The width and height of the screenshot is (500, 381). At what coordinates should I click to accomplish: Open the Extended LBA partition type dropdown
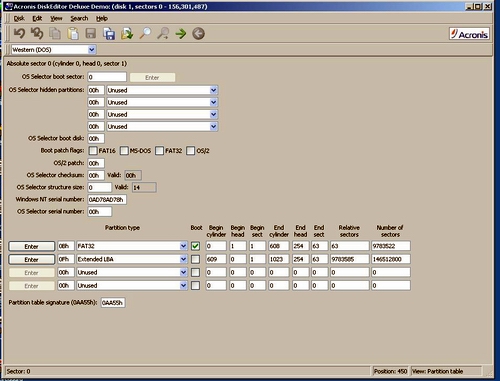[x=183, y=259]
